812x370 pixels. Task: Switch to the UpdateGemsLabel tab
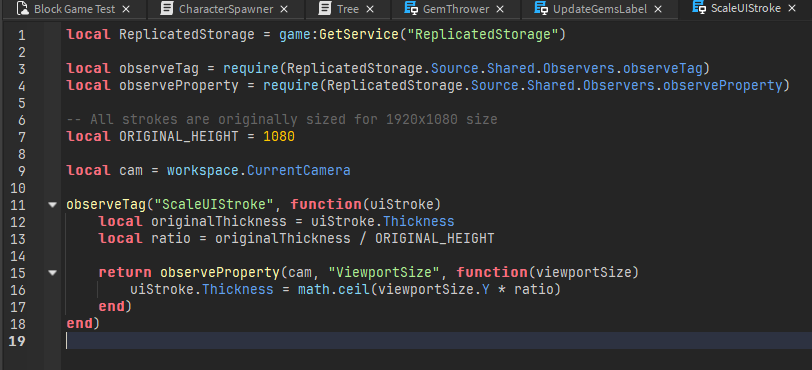(599, 9)
